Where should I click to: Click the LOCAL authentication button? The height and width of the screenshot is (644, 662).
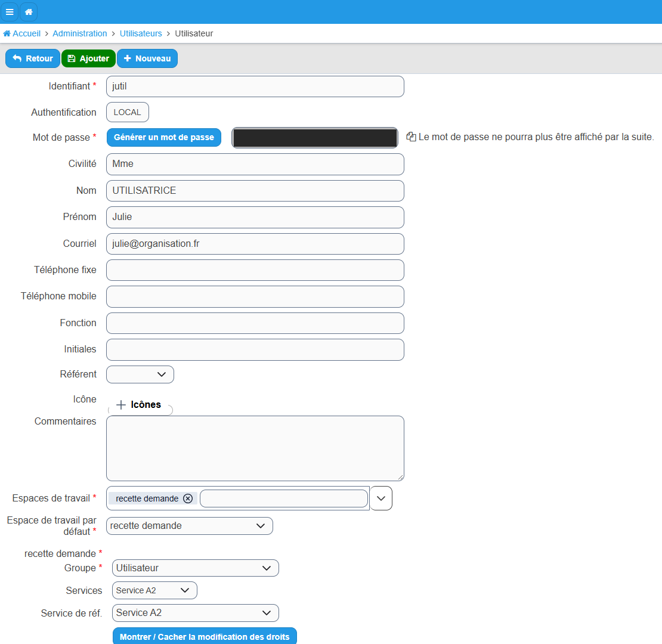pos(128,112)
